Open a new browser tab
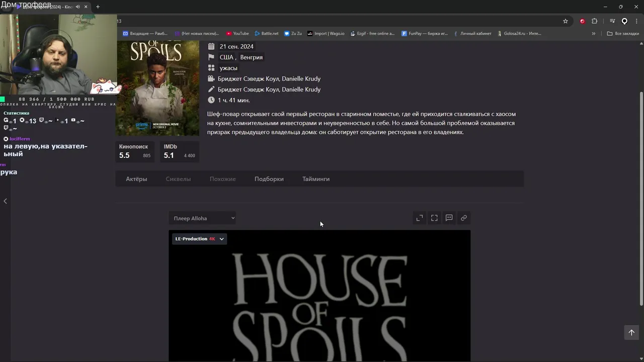This screenshot has height=362, width=644. pos(98,7)
